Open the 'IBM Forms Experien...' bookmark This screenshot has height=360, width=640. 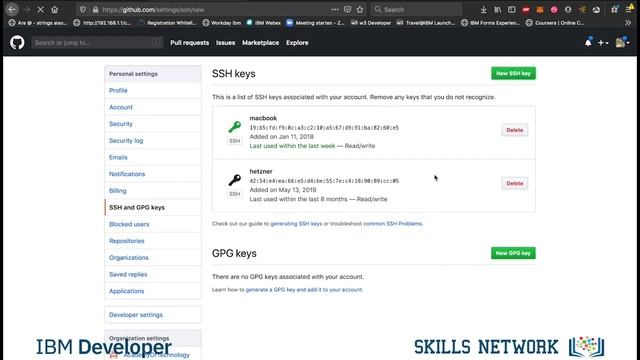tap(491, 23)
